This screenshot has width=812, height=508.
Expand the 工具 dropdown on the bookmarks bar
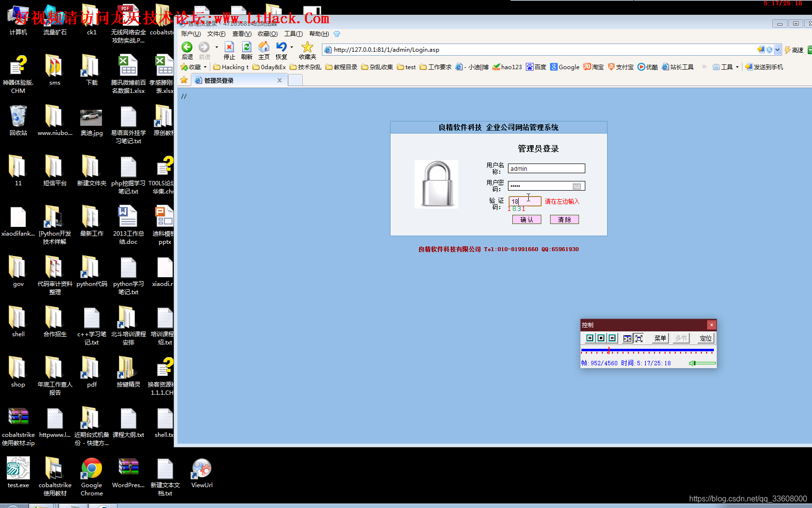(737, 67)
